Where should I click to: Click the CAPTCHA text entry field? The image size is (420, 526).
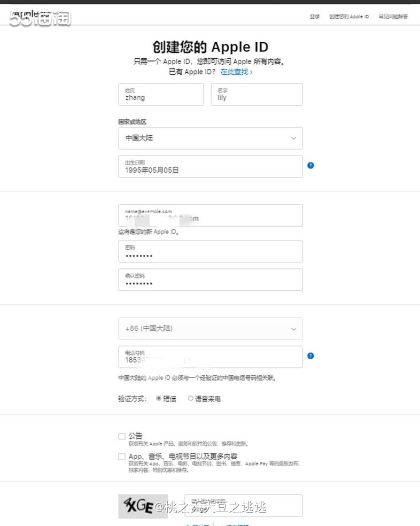(x=244, y=506)
